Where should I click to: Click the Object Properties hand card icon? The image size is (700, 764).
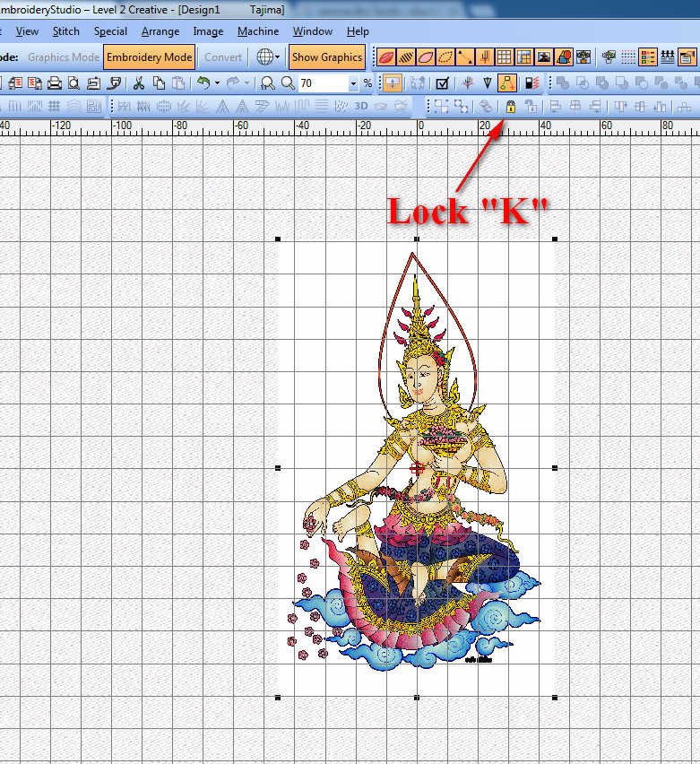pyautogui.click(x=687, y=57)
